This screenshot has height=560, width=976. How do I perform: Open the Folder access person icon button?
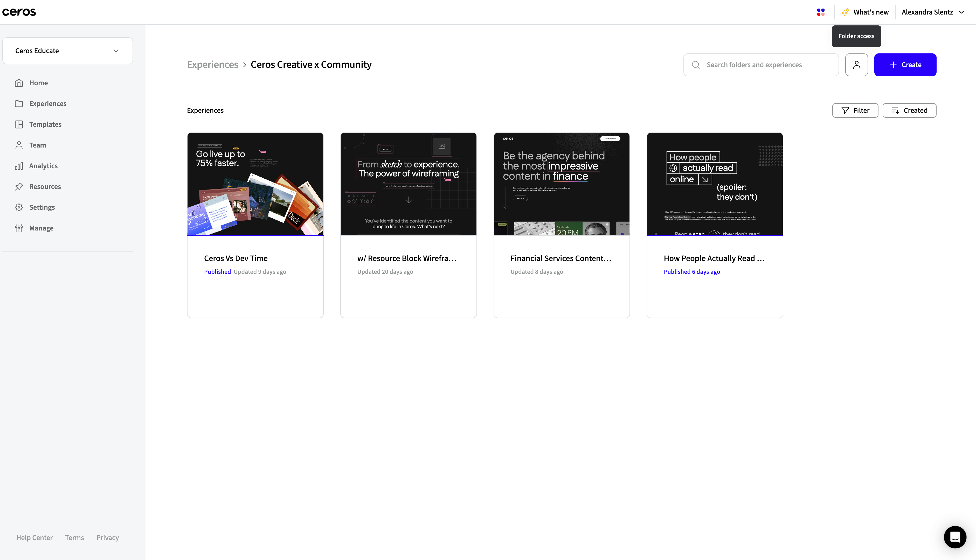(x=856, y=65)
